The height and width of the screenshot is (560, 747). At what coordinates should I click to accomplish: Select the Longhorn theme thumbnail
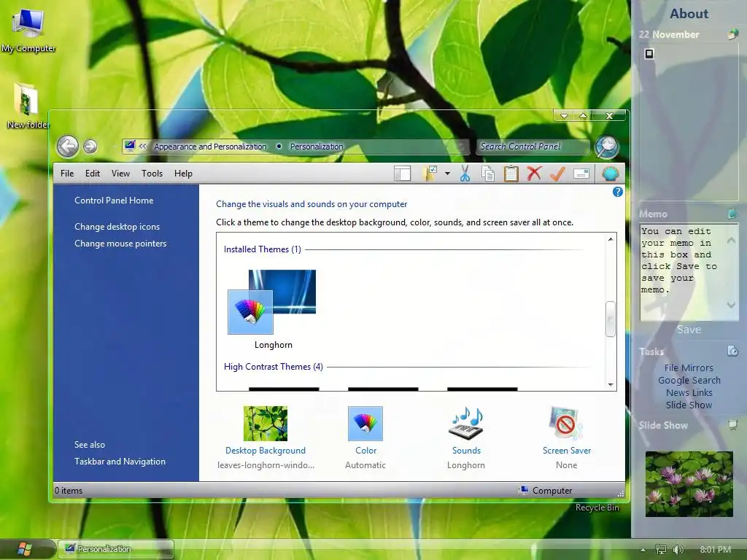coord(272,302)
